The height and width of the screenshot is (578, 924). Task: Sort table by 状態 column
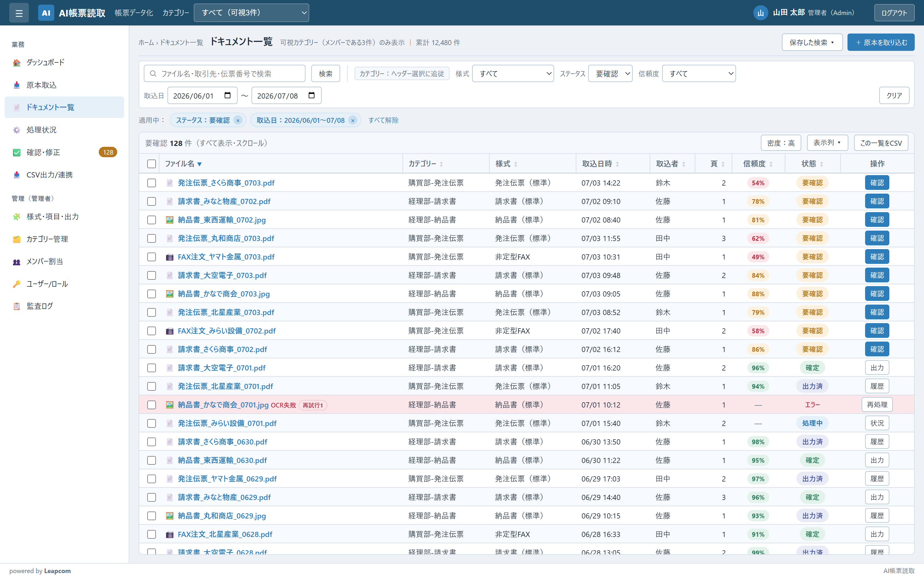812,164
